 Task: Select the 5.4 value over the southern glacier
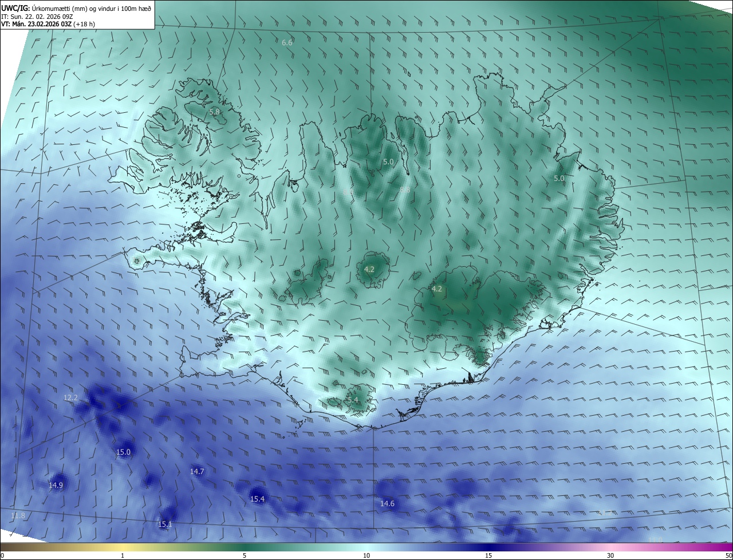[352, 400]
